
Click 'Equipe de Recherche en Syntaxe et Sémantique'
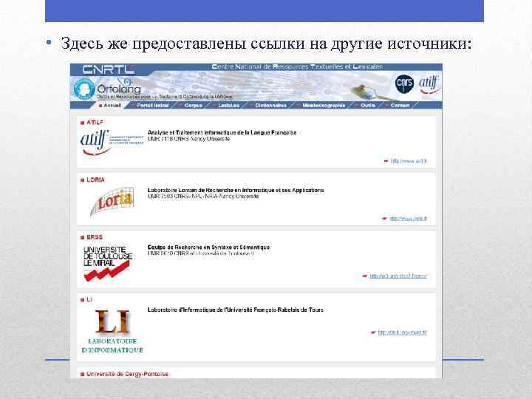click(208, 248)
